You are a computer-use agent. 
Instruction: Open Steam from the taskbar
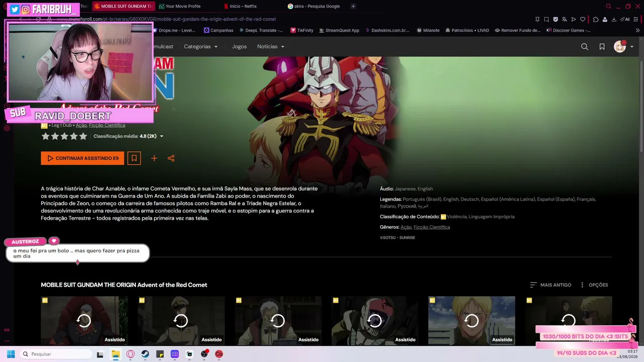pyautogui.click(x=145, y=354)
